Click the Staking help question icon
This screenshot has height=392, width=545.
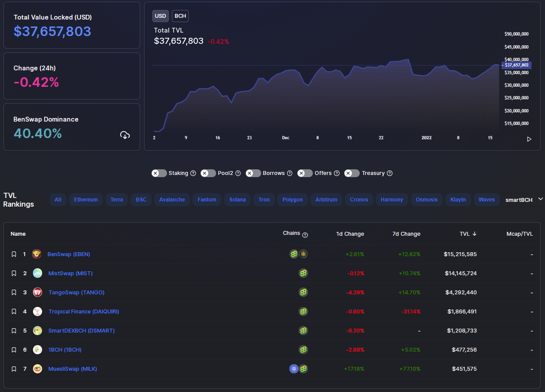pos(193,173)
